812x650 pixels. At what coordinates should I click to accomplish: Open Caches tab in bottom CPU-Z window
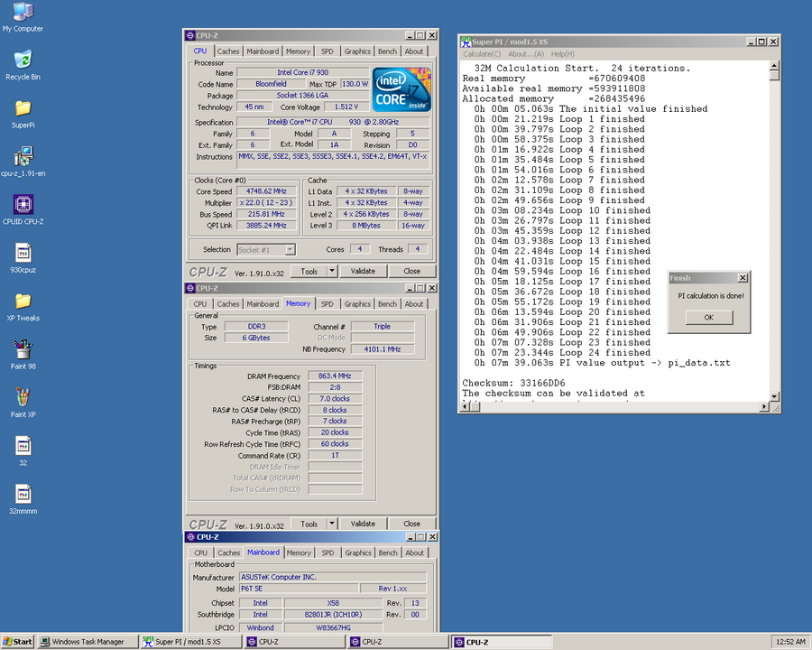click(228, 553)
